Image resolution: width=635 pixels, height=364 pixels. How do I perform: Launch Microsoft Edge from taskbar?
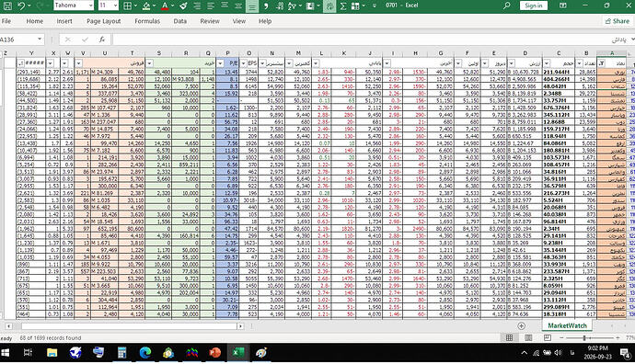pos(145,353)
